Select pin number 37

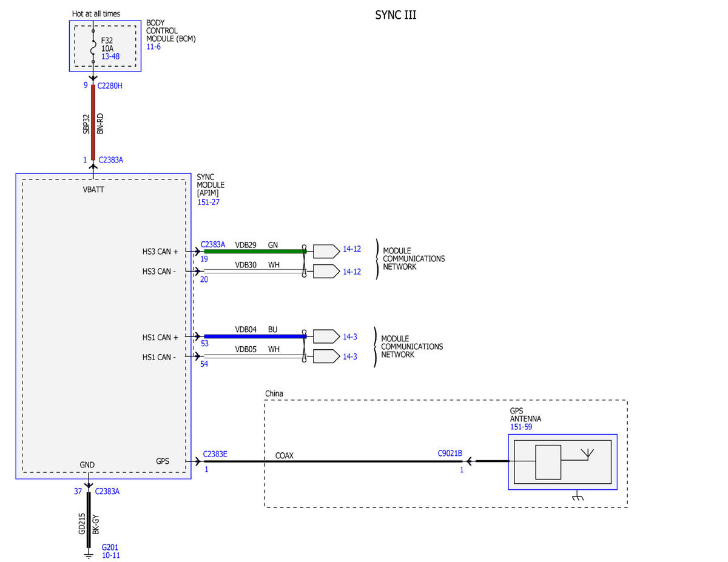click(x=78, y=491)
